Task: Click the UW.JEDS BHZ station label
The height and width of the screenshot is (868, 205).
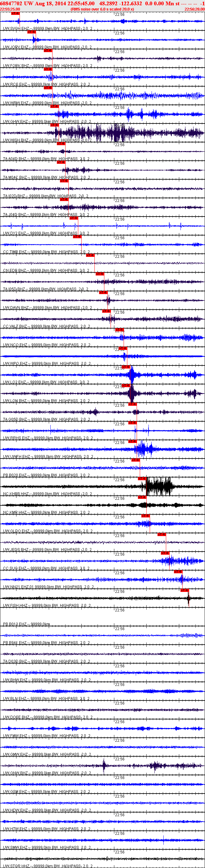Action: point(48,550)
